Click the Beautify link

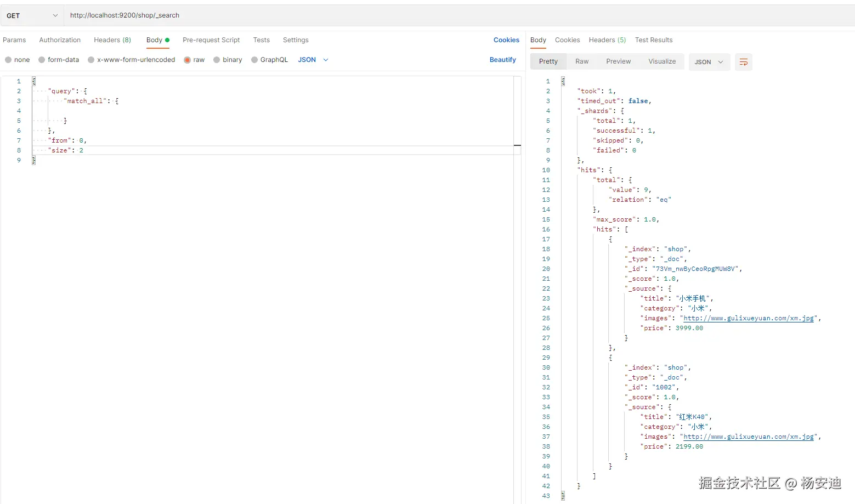click(x=503, y=60)
